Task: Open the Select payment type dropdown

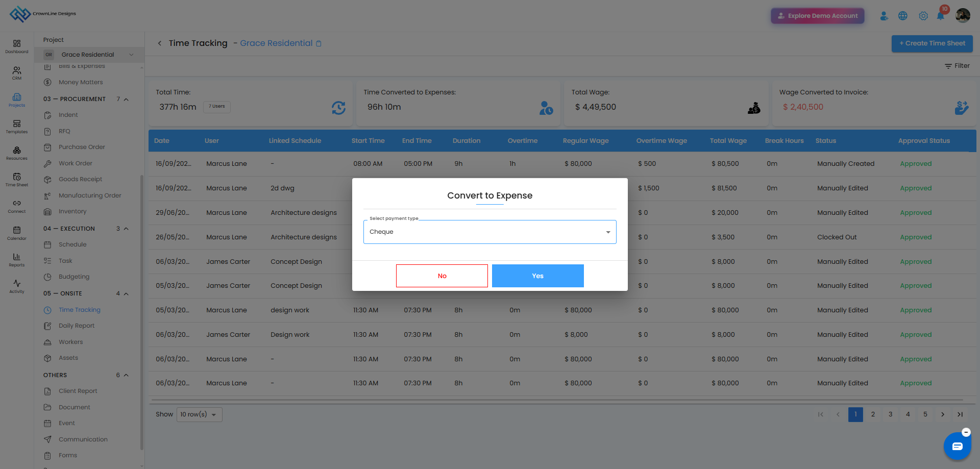Action: pyautogui.click(x=489, y=232)
